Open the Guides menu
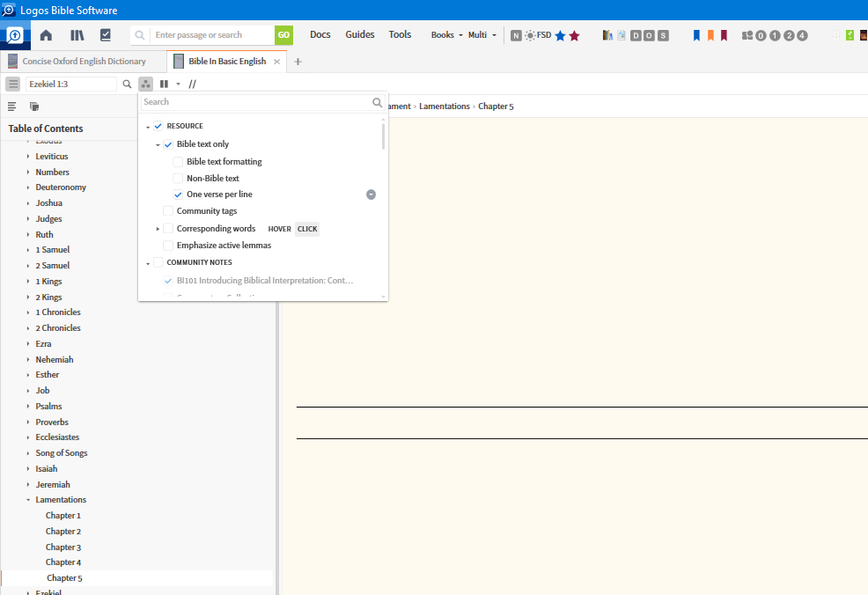The width and height of the screenshot is (868, 595). pos(360,34)
